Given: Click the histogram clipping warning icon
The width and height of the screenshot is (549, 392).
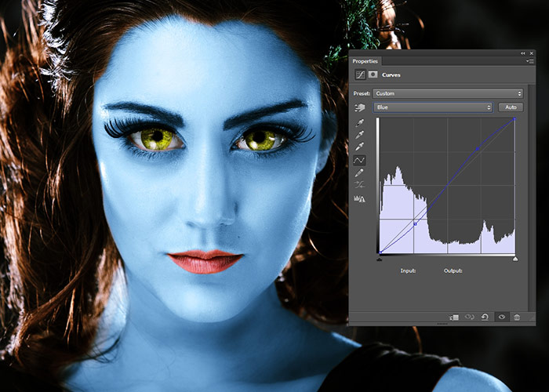Looking at the screenshot, I should (x=360, y=199).
